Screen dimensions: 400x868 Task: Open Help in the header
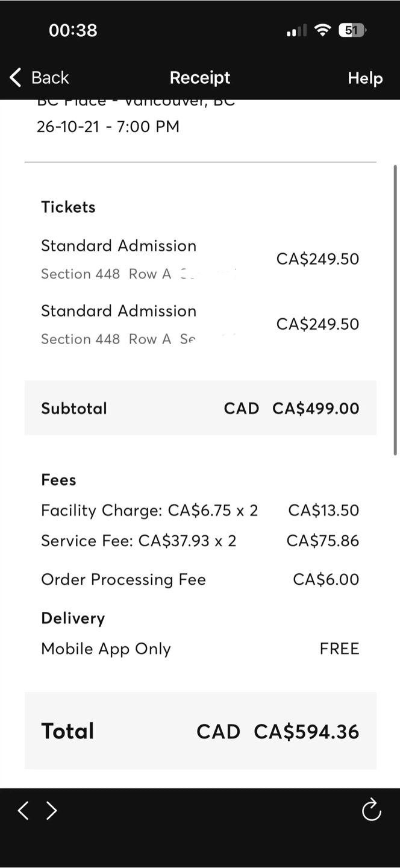click(365, 78)
